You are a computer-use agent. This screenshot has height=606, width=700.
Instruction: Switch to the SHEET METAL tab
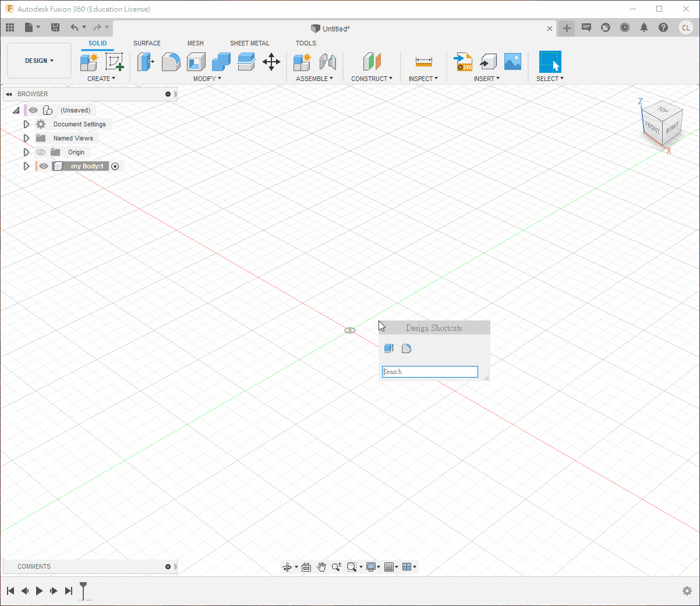pyautogui.click(x=249, y=43)
